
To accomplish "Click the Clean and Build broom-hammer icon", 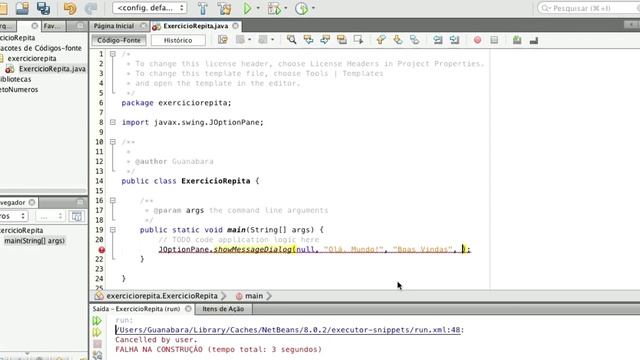I will (224, 8).
